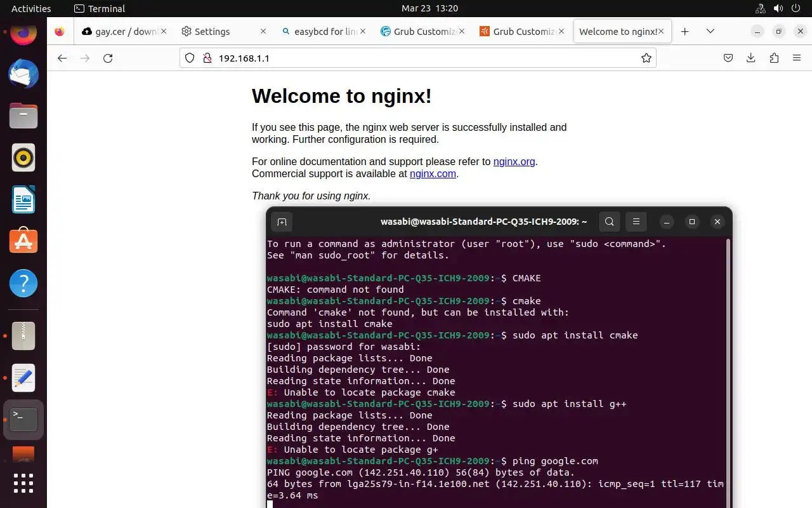This screenshot has width=812, height=508.
Task: Open Firefox downloads panel
Action: click(751, 58)
